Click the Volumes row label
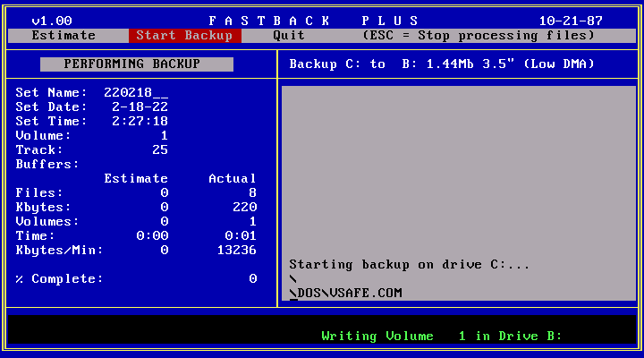Viewport: 644px width, 358px height. coord(47,222)
